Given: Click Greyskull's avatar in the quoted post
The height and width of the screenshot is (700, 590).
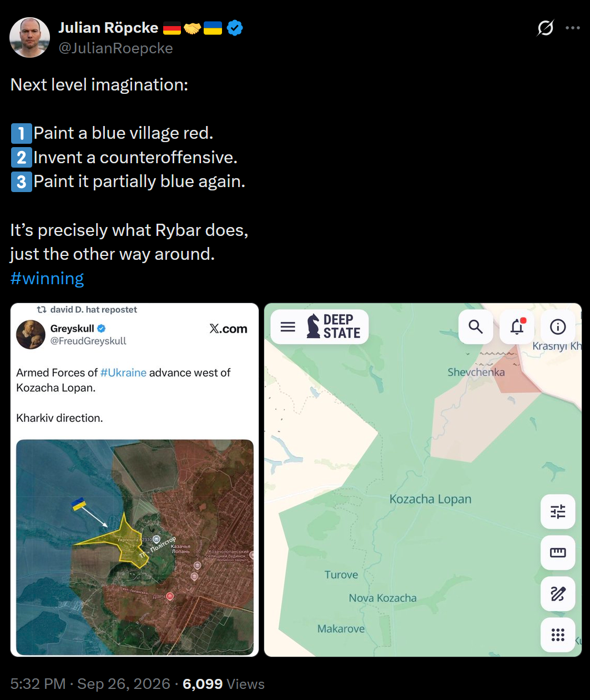Looking at the screenshot, I should pos(31,335).
